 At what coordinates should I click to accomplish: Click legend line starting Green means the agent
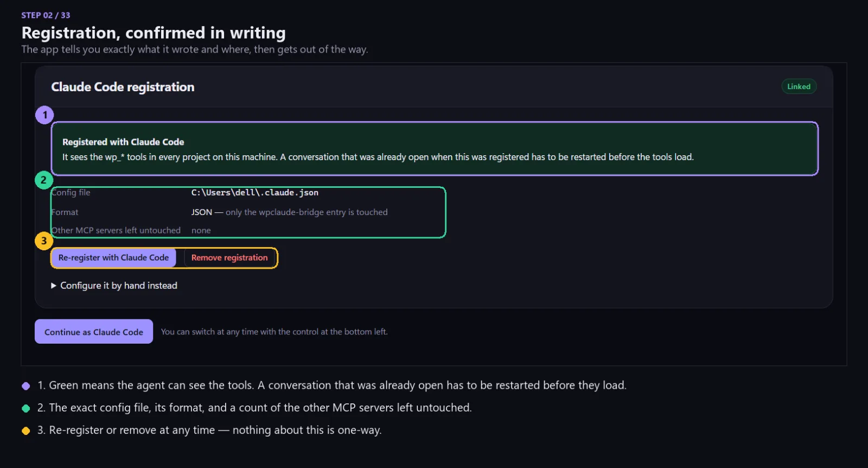pyautogui.click(x=332, y=385)
